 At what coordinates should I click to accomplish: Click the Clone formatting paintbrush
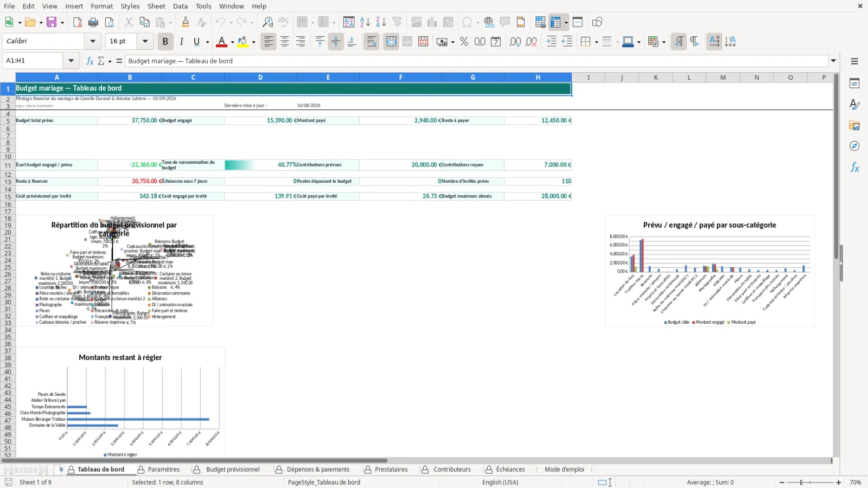(186, 22)
